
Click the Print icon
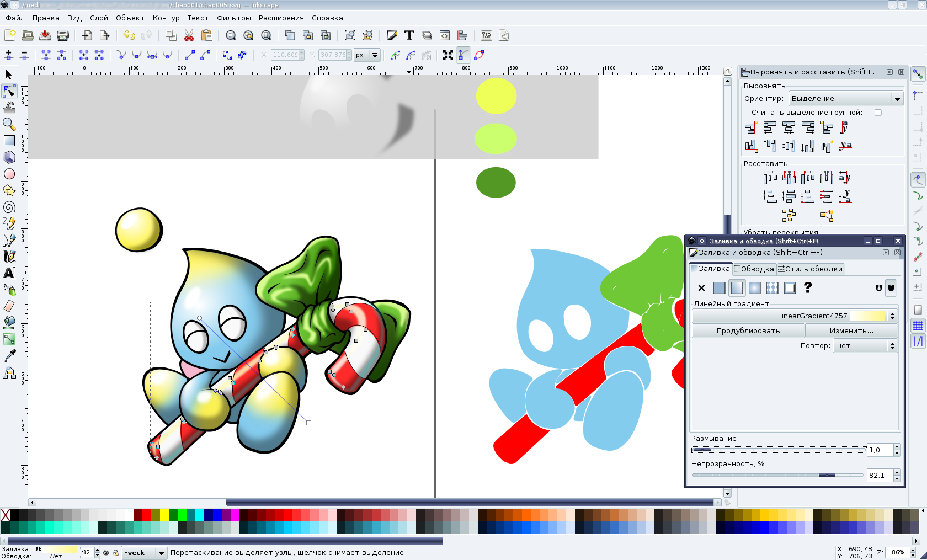[x=63, y=35]
